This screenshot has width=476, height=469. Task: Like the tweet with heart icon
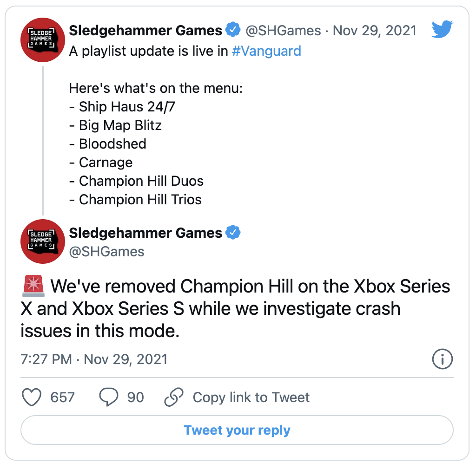pyautogui.click(x=32, y=397)
